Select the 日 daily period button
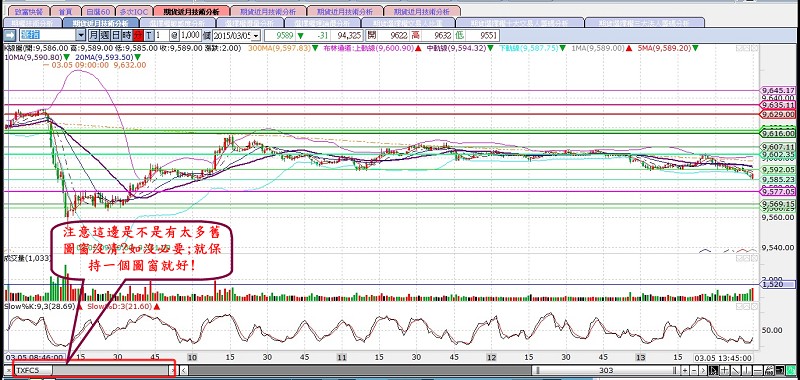 [x=116, y=35]
